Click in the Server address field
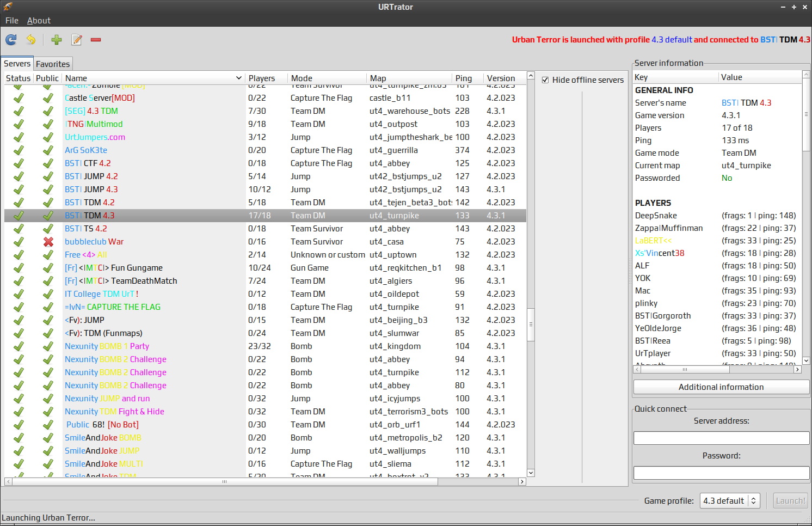The image size is (812, 526). tap(721, 438)
